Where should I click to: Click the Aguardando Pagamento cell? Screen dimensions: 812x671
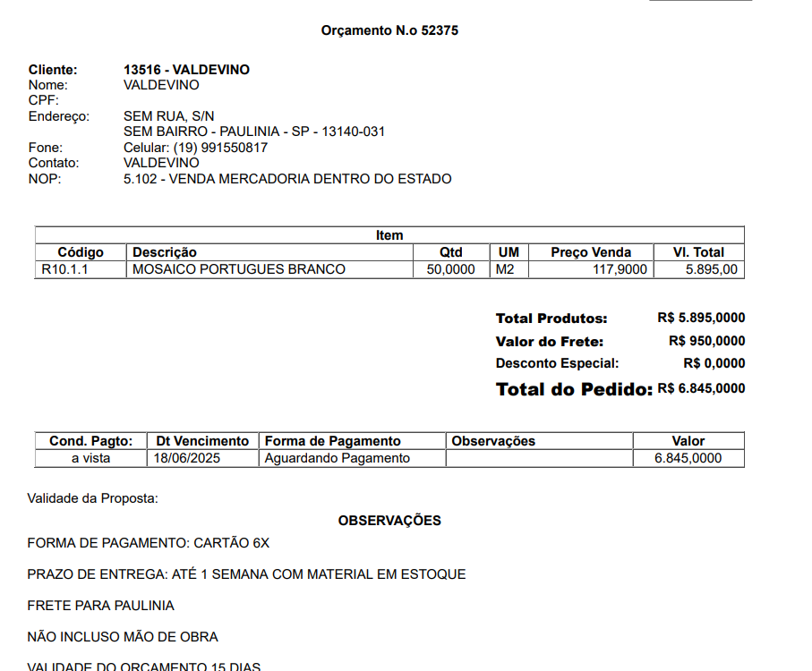(x=337, y=458)
